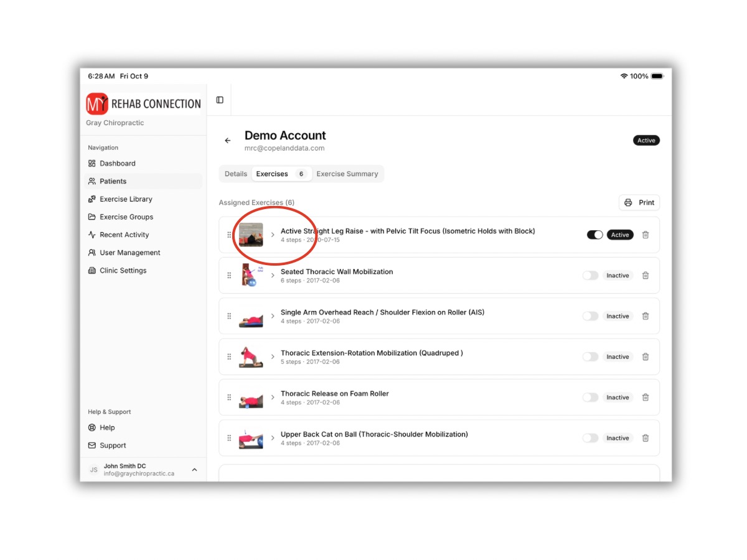Click the drag handle for Thoracic Extension-Rotation Mobilization
The image size is (747, 560).
point(229,357)
